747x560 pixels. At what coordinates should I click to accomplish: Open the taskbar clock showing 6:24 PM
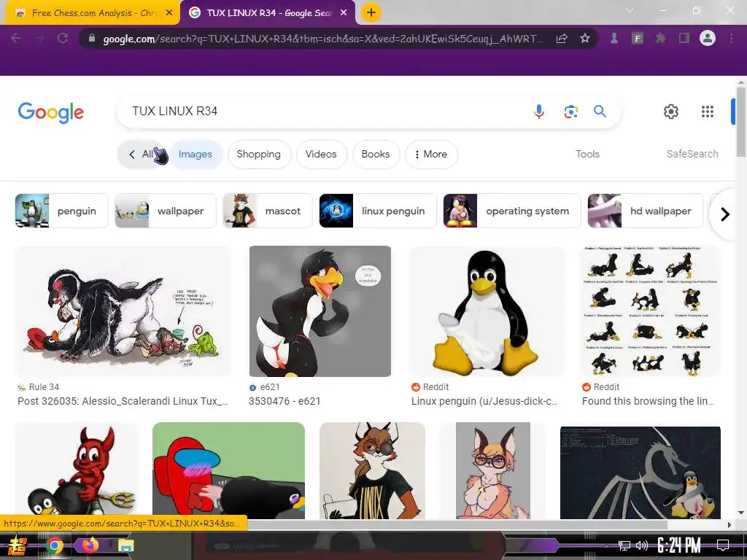coord(678,545)
